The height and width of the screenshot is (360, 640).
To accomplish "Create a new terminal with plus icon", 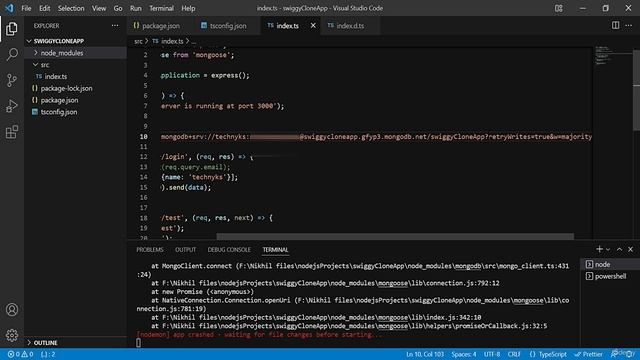I will click(599, 249).
